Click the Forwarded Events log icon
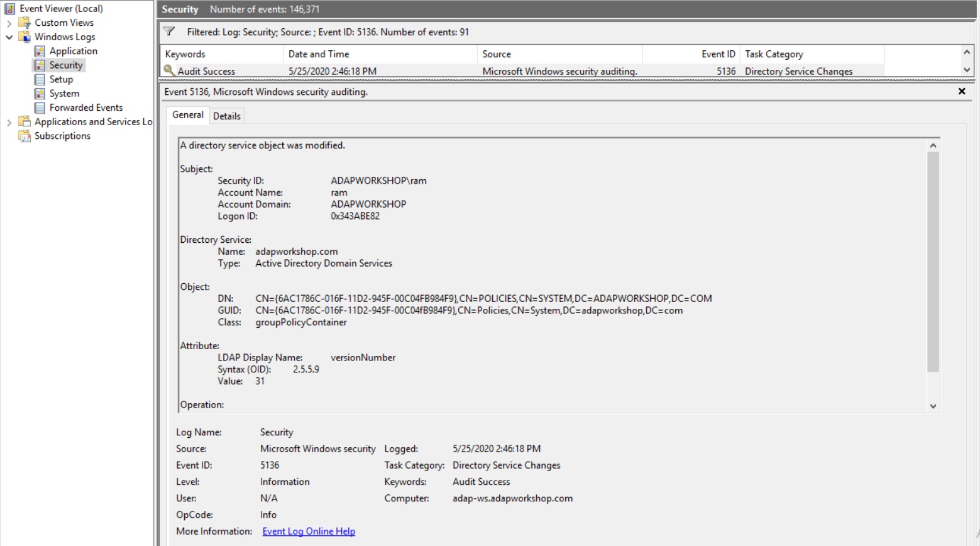The image size is (980, 546). point(40,108)
